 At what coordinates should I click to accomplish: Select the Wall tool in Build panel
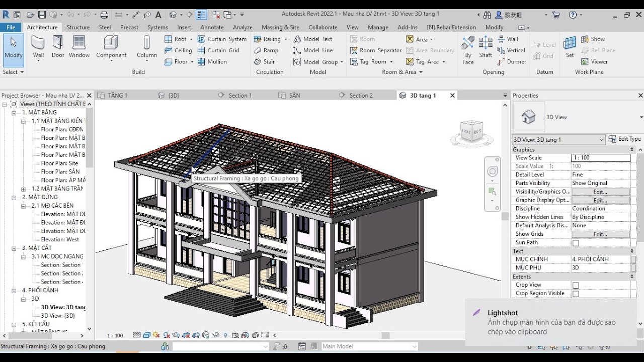(x=38, y=47)
